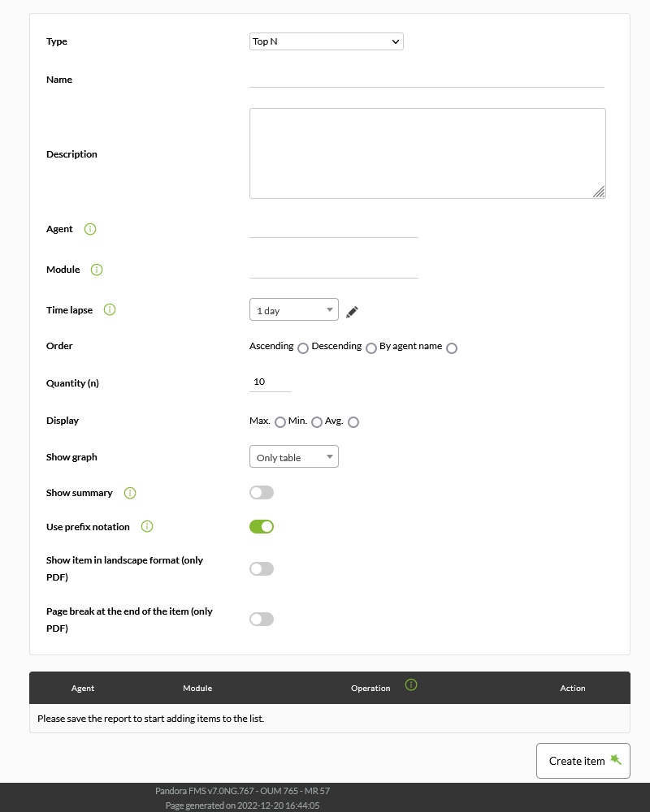The image size is (650, 812).
Task: Enable the Show summary toggle
Action: point(262,493)
